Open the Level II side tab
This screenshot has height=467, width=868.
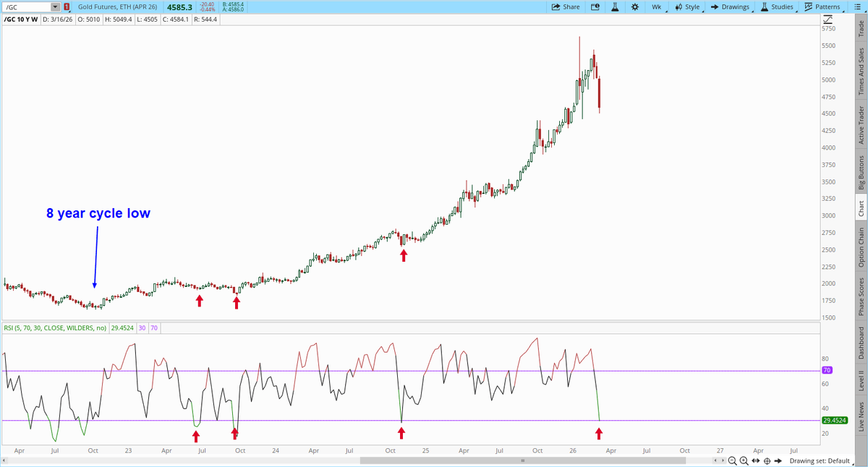861,380
